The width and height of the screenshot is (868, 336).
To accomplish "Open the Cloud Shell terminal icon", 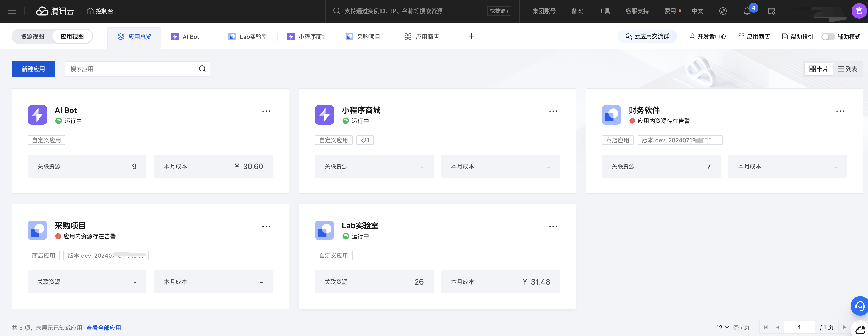I will click(771, 11).
